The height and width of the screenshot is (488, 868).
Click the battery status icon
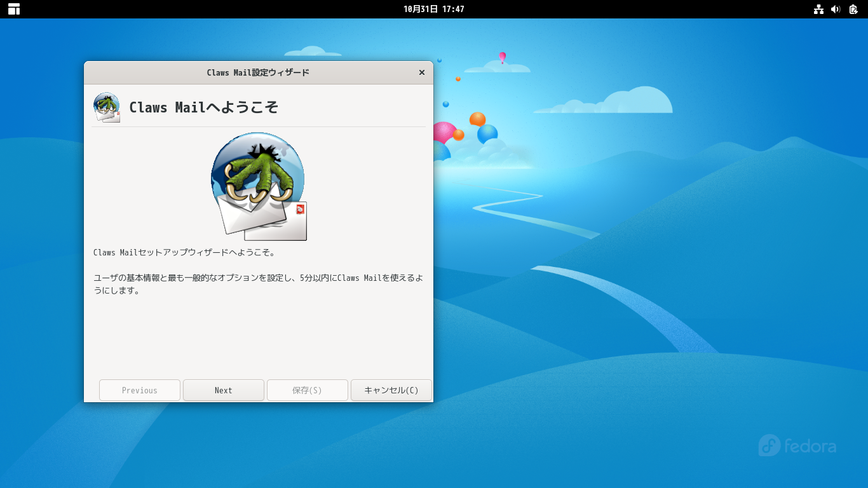point(853,9)
